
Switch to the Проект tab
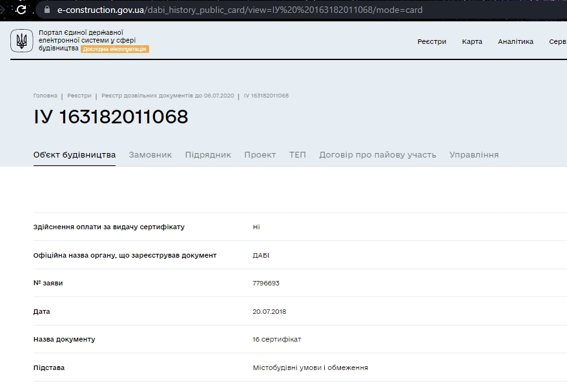click(x=260, y=155)
